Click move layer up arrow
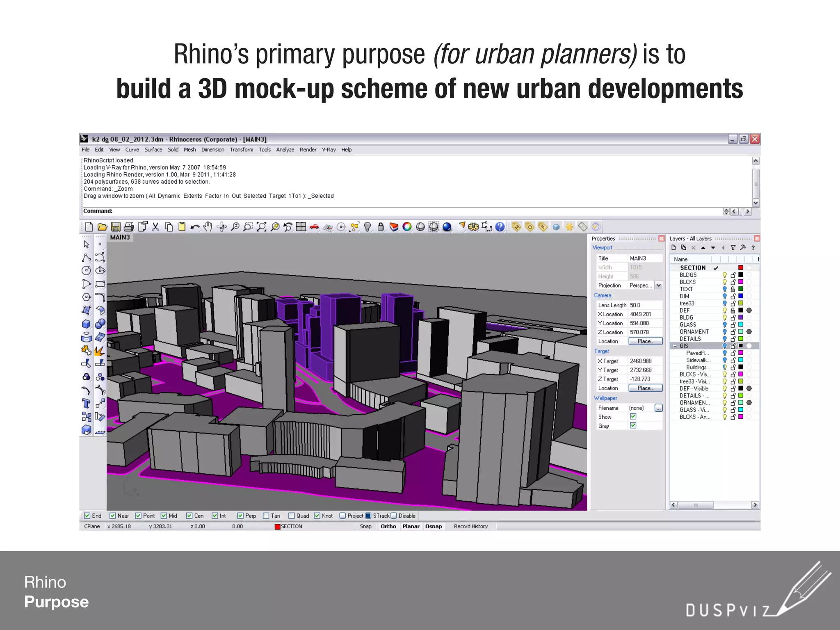Screen dimensions: 840x630 pyautogui.click(x=703, y=247)
